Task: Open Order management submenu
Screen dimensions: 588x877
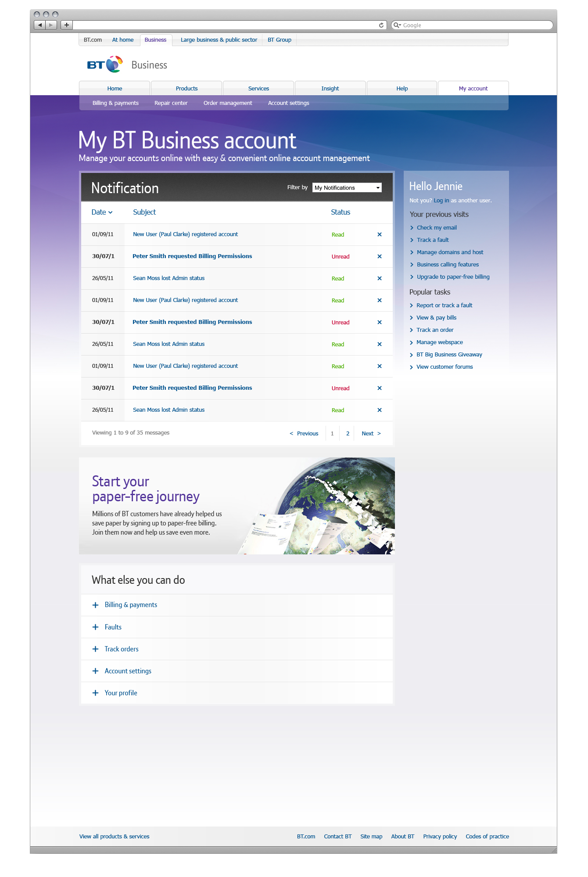Action: [228, 103]
